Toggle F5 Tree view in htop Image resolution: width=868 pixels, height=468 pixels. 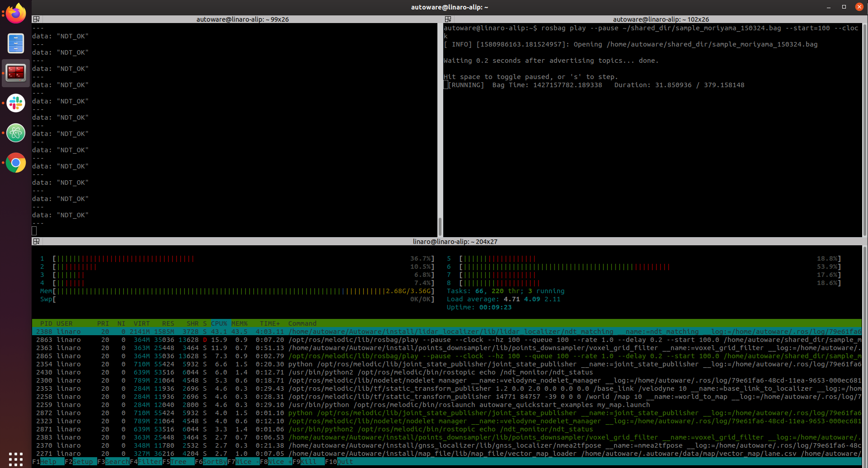point(178,462)
